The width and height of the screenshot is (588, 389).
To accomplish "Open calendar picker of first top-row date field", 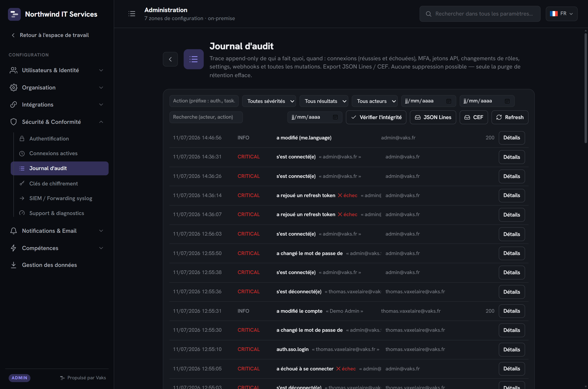I will click(x=449, y=101).
